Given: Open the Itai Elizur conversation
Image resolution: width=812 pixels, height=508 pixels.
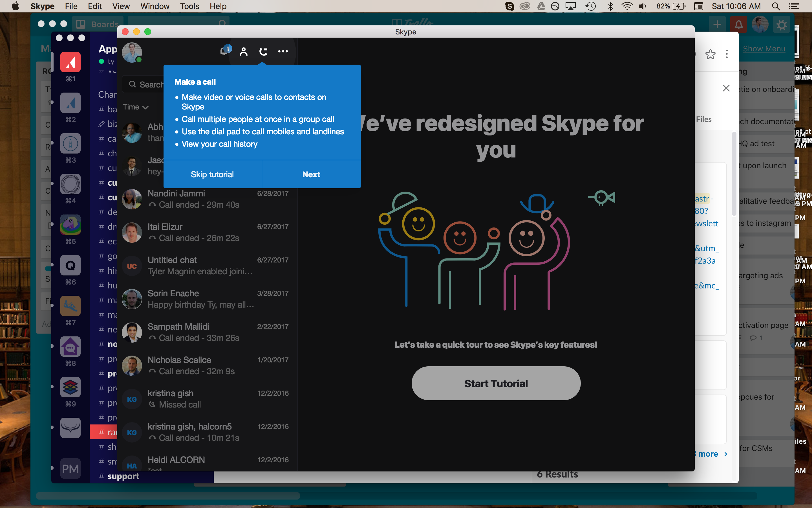Looking at the screenshot, I should pos(207,233).
